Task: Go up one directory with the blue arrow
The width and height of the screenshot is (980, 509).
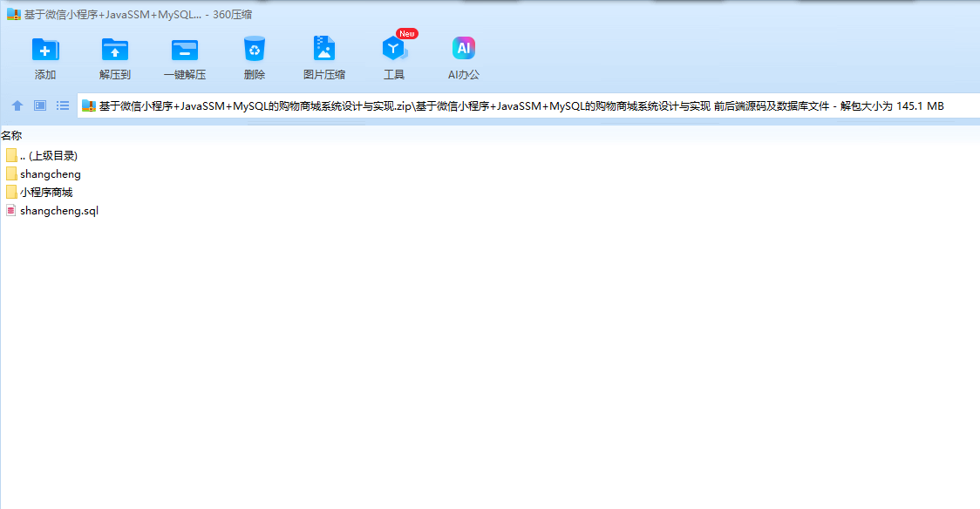Action: (17, 105)
